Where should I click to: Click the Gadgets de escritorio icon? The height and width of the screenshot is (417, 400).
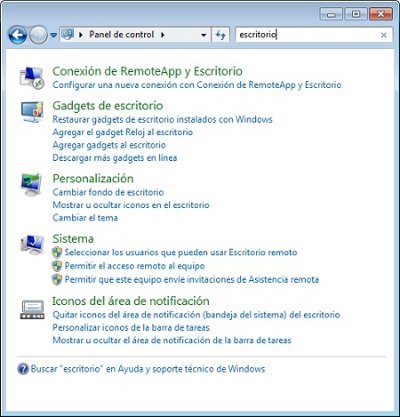pos(32,112)
